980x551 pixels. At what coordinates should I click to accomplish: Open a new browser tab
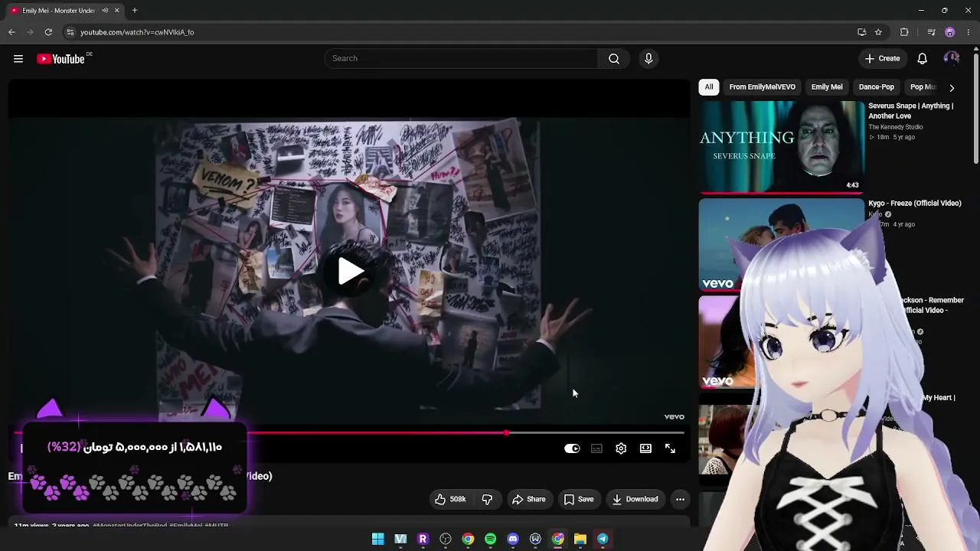(x=135, y=11)
